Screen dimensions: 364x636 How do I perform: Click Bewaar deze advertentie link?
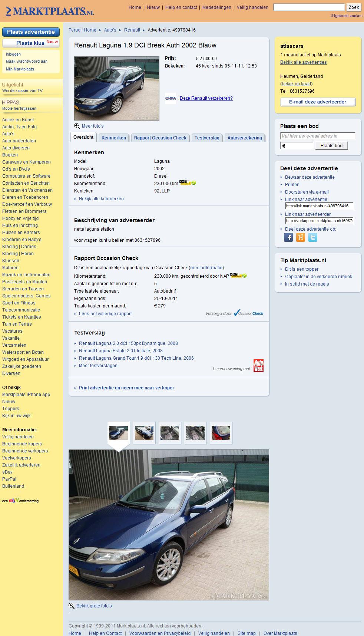(x=310, y=177)
